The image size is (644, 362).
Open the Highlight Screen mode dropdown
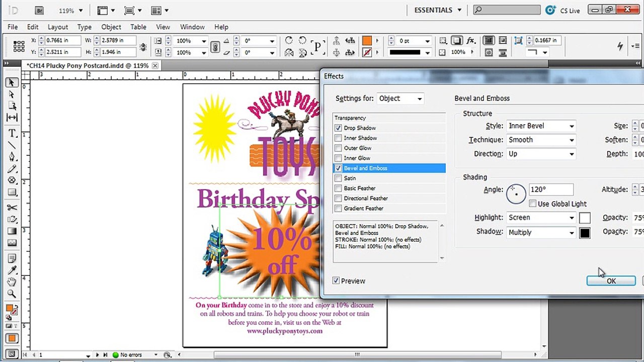541,218
